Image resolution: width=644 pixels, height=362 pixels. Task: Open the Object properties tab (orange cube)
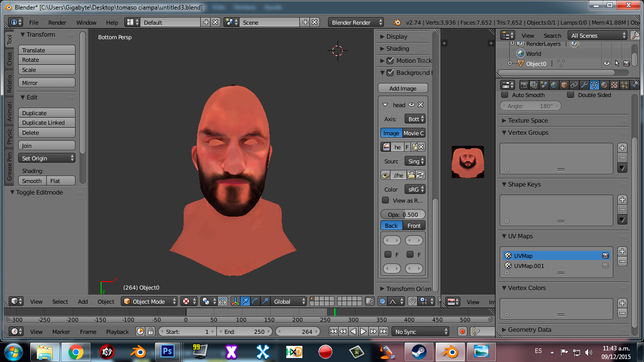coord(564,85)
